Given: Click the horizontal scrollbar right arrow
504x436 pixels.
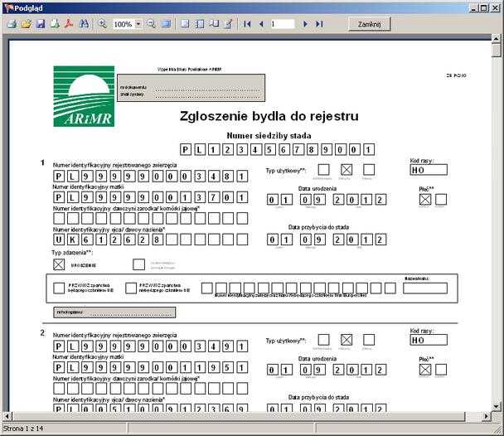Looking at the screenshot, I should [x=485, y=416].
